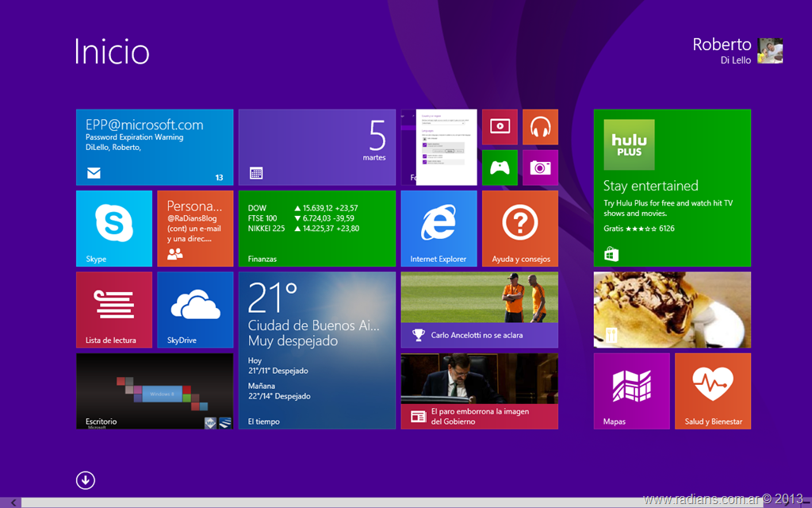This screenshot has height=508, width=812.
Task: Launch Internet Explorer tile
Action: (439, 228)
